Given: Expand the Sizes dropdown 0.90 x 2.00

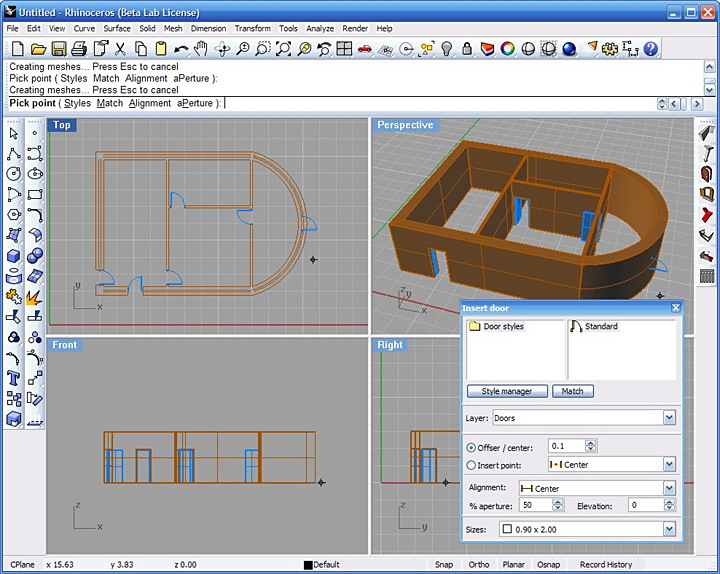Looking at the screenshot, I should click(x=669, y=529).
